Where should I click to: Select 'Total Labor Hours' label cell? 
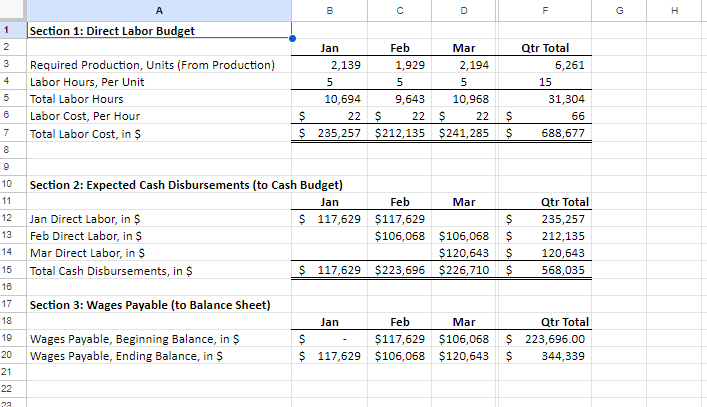pos(159,99)
